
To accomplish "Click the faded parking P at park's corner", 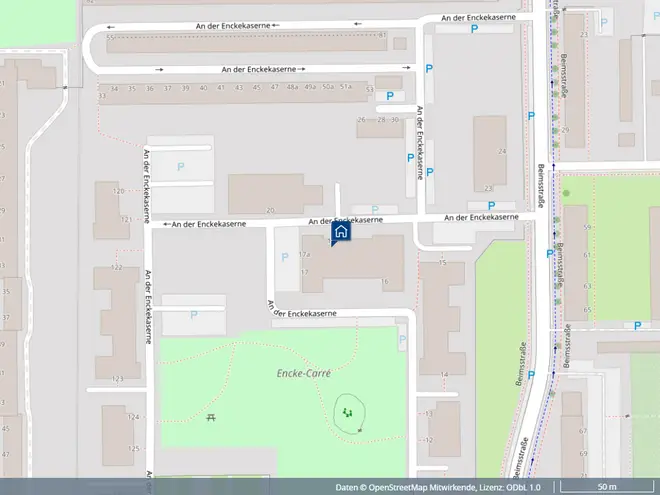I will point(402,339).
